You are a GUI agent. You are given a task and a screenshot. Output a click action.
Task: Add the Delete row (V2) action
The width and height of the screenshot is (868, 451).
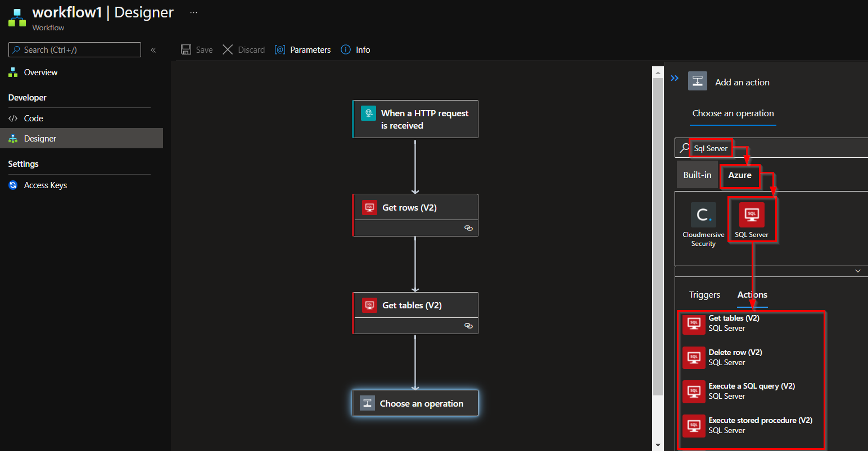pos(751,357)
